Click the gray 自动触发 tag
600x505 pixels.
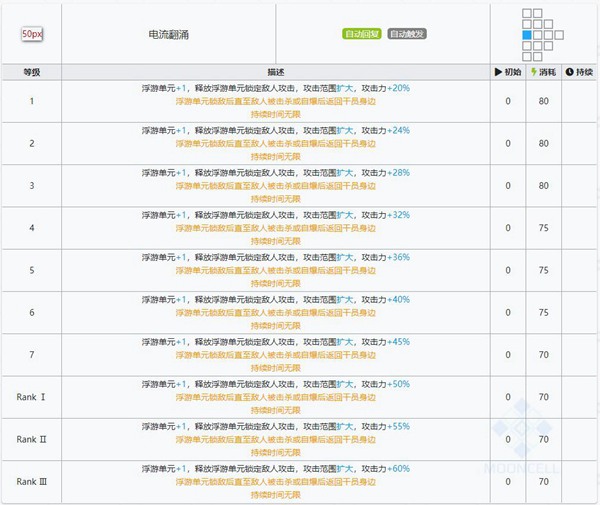(406, 33)
